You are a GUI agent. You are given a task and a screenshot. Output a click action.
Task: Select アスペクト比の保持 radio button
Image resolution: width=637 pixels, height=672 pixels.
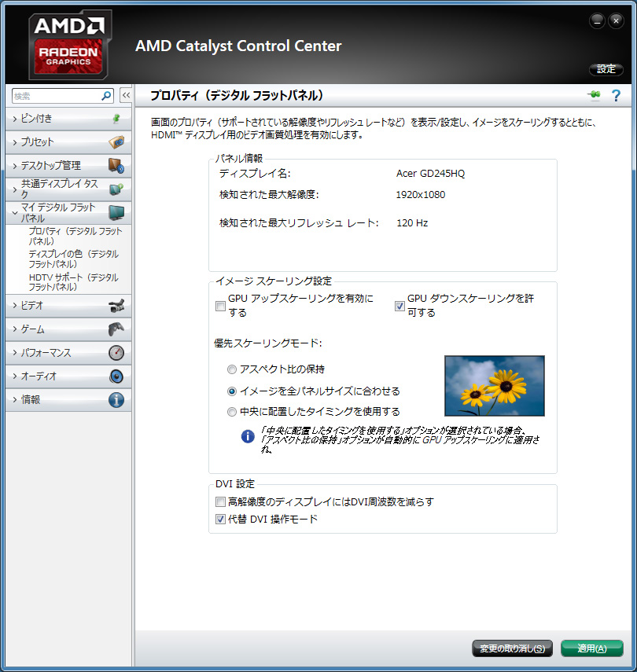(232, 369)
